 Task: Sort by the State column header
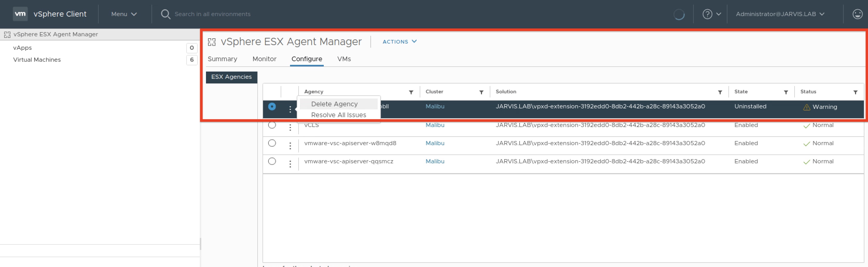pyautogui.click(x=741, y=92)
